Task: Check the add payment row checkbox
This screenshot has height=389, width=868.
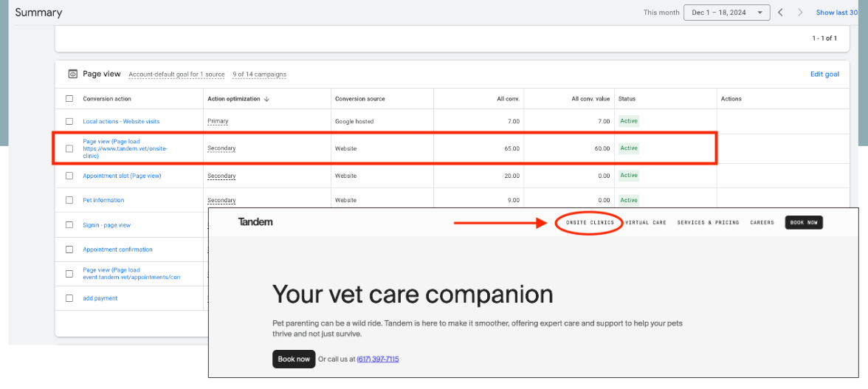Action: click(69, 298)
